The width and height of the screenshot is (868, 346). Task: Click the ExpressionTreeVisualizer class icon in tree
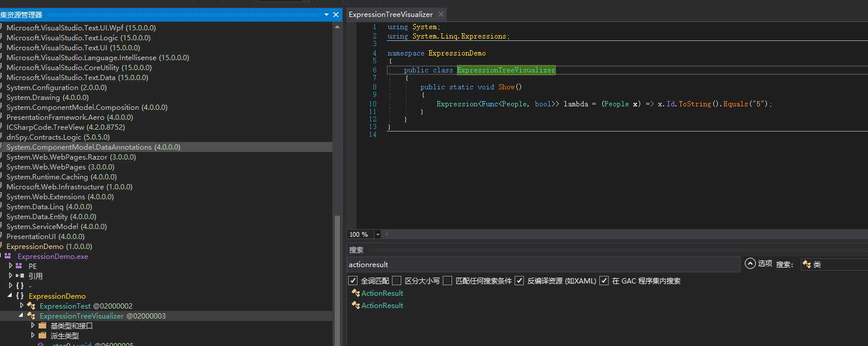(x=31, y=316)
